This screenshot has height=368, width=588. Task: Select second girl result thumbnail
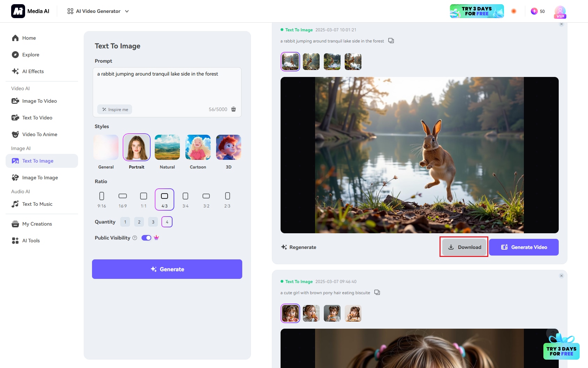click(x=311, y=313)
